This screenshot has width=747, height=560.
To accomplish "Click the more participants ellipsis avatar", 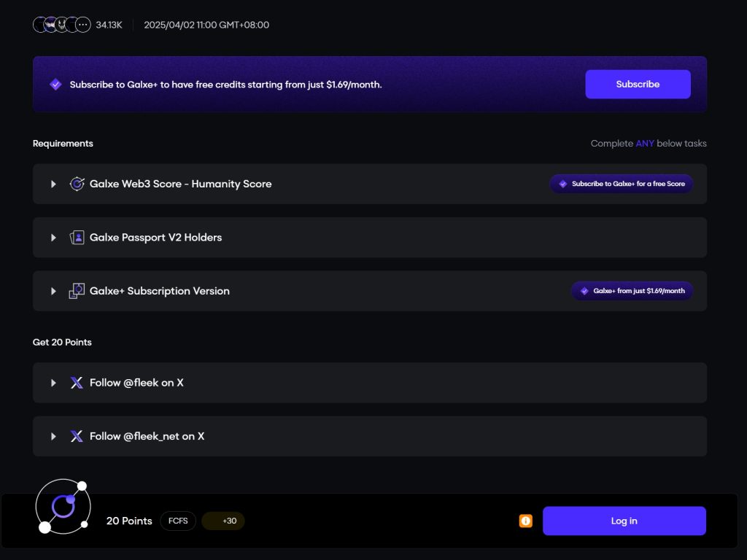I will 83,25.
